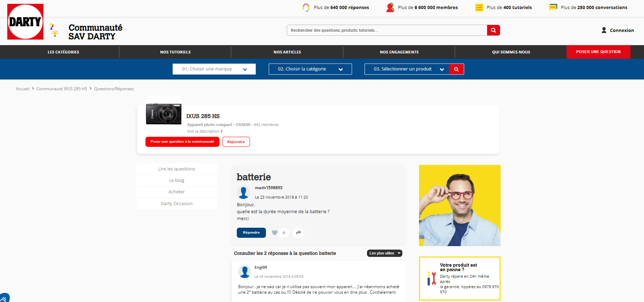Click the IXUS 285 HS product title
Screen dimensions: 644x302
click(x=203, y=116)
